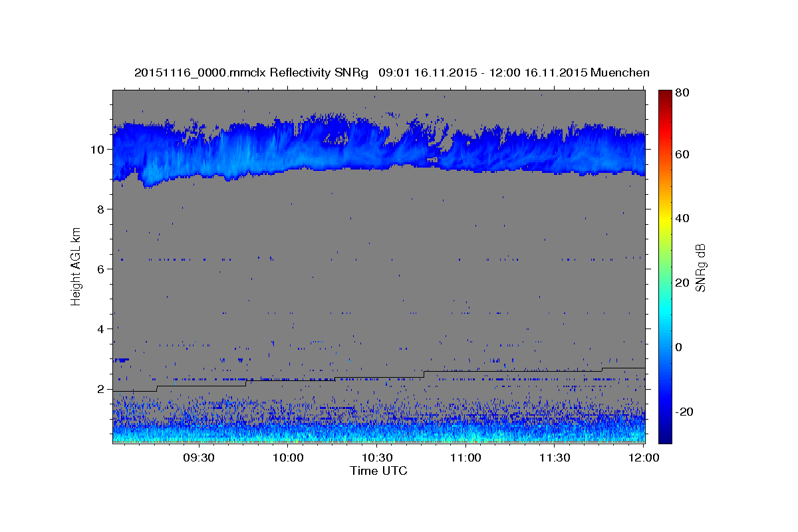Click the colorbar value 80
The height and width of the screenshot is (532, 798).
click(682, 93)
